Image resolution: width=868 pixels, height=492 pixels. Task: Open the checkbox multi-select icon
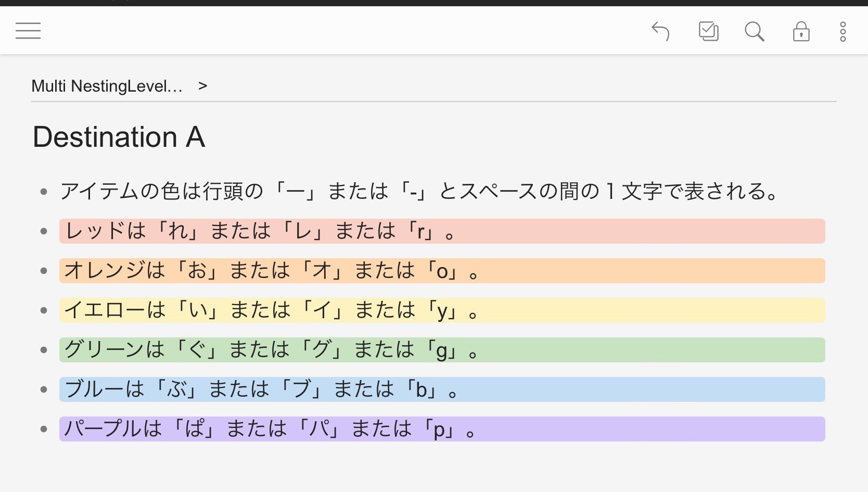pos(708,31)
